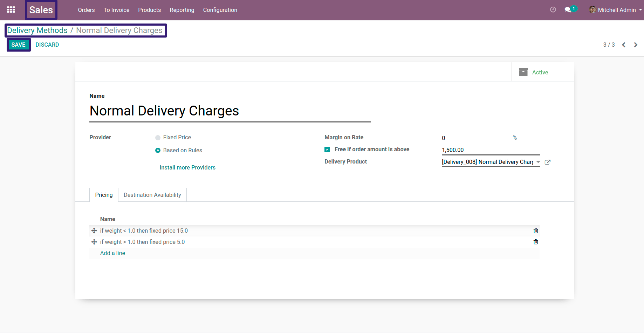The height and width of the screenshot is (333, 644).
Task: Open the To Invoice menu
Action: click(x=116, y=10)
